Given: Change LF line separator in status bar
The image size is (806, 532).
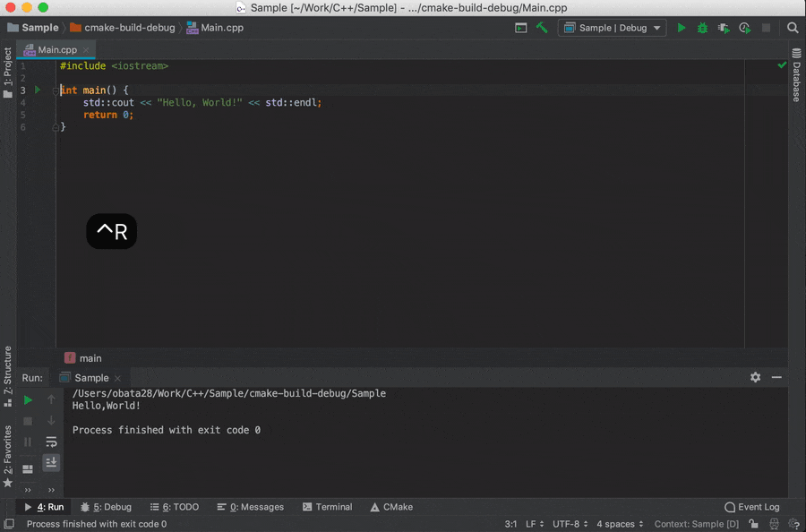Looking at the screenshot, I should [535, 524].
